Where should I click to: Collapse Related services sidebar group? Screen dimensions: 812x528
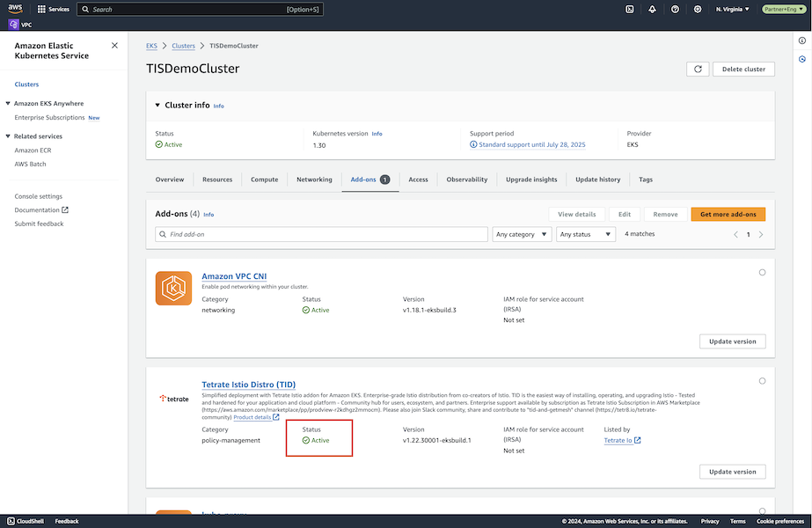coord(8,136)
